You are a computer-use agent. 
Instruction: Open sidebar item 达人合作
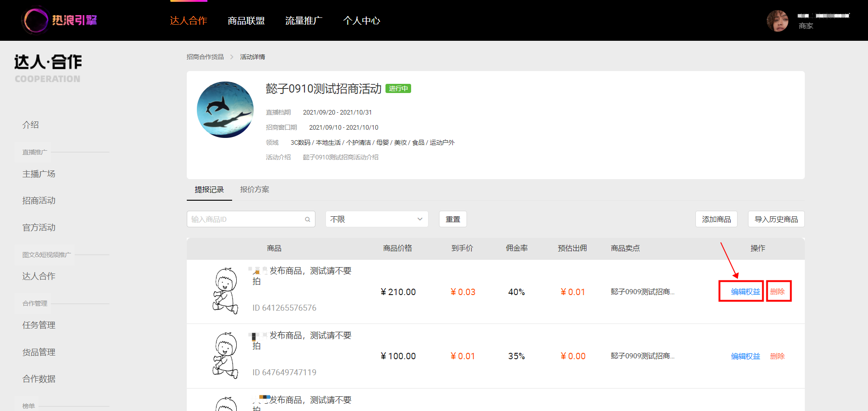point(39,276)
